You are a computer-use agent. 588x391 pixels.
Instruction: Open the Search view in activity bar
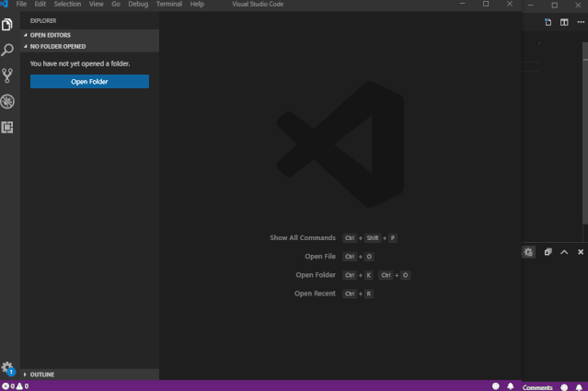7,50
